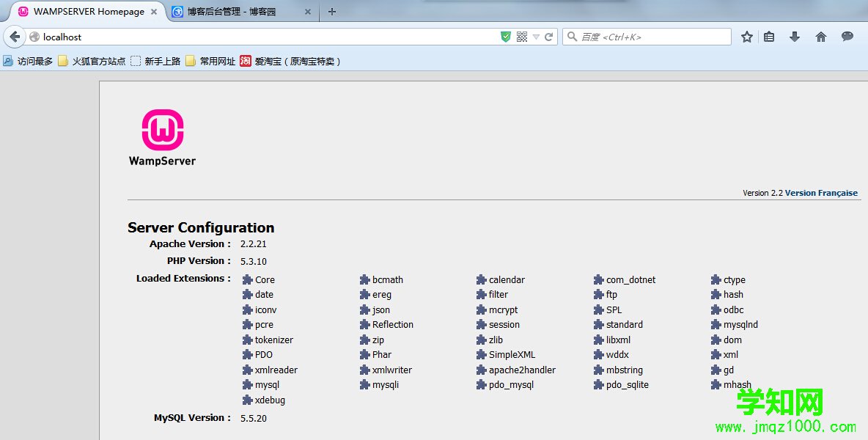This screenshot has height=440, width=868.
Task: Click the Baidu search magnifier icon
Action: pyautogui.click(x=573, y=37)
